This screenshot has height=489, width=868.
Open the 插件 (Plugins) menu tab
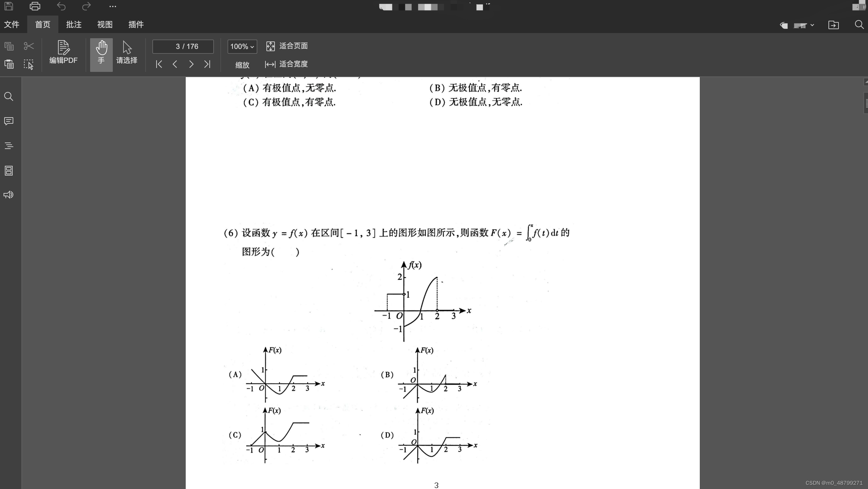click(x=136, y=24)
